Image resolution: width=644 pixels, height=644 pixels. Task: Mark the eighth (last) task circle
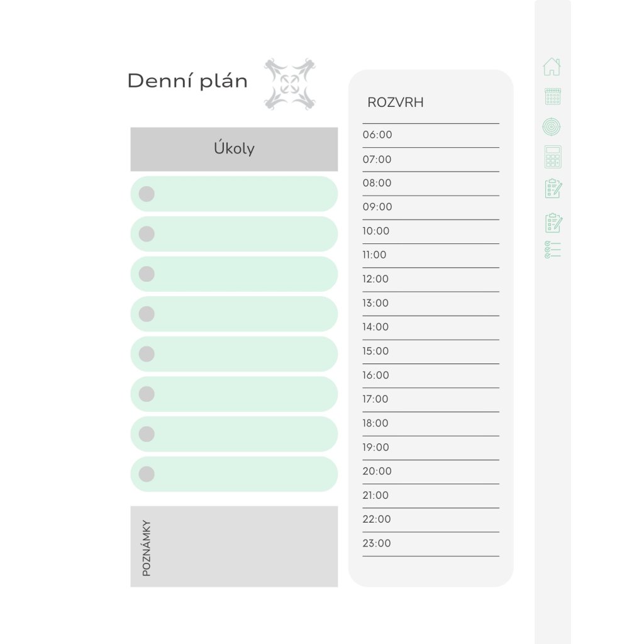147,474
